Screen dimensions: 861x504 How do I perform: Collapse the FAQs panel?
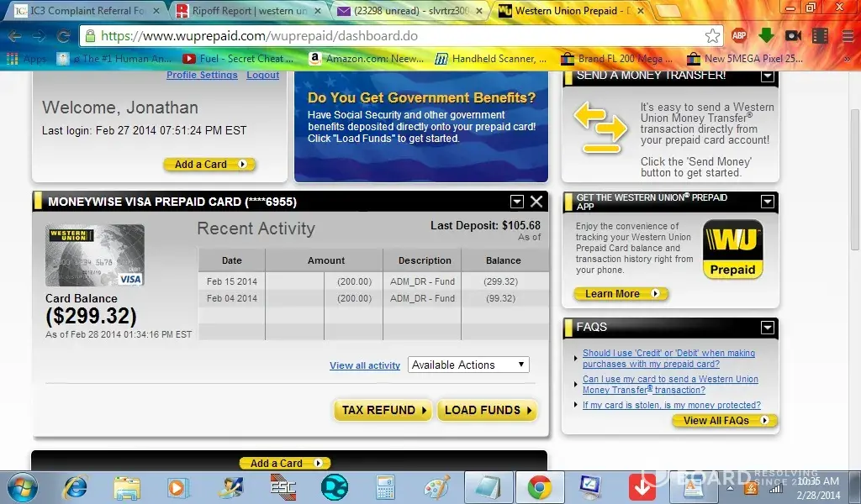(767, 328)
